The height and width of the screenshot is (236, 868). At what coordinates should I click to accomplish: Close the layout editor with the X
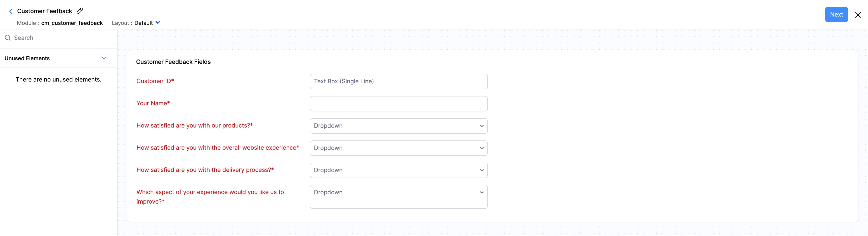click(x=858, y=15)
